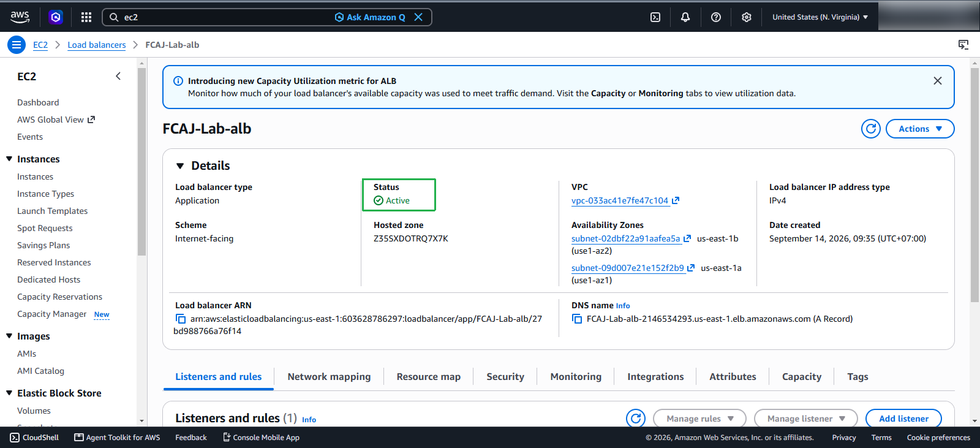Open the services grid menu icon
The width and height of the screenshot is (980, 448).
tap(86, 17)
